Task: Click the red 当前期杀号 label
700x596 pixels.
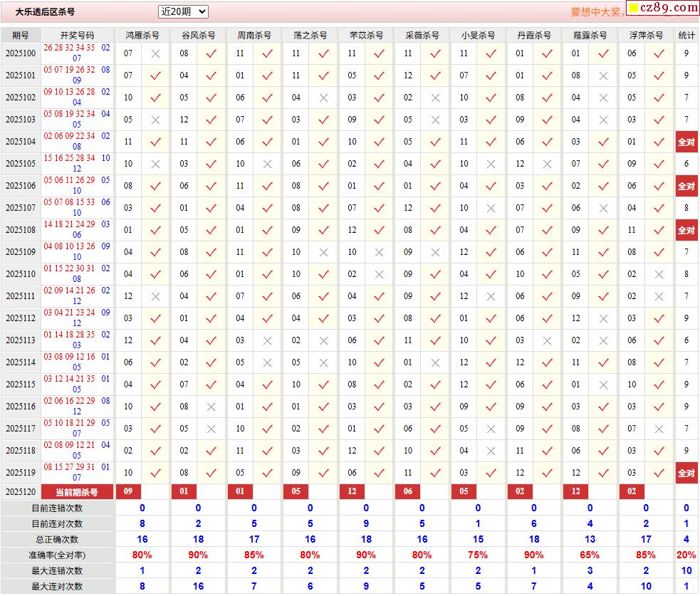Action: [x=77, y=491]
